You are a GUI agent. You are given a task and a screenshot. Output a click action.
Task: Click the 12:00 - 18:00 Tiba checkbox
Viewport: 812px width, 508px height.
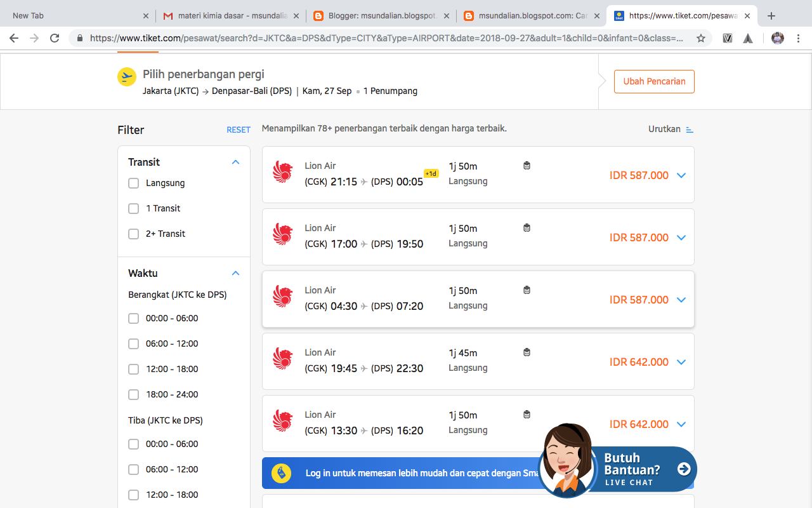coord(133,495)
